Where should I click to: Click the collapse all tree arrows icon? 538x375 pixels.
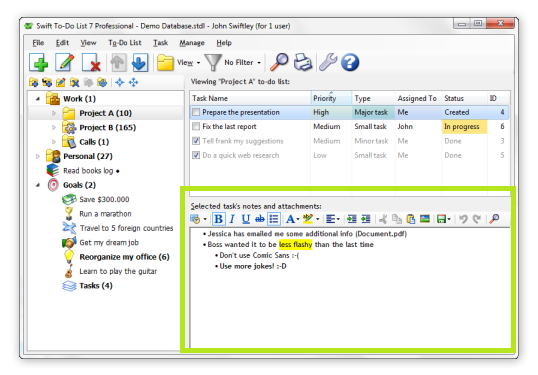tap(120, 82)
